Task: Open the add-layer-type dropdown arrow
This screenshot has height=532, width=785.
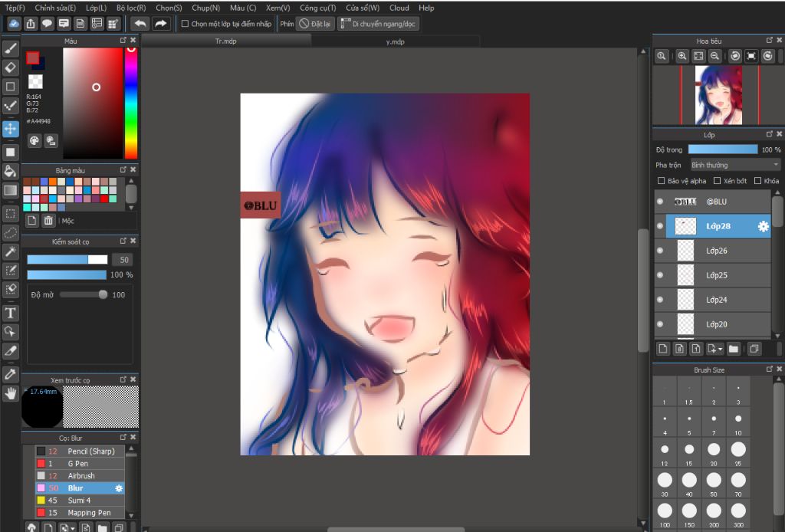Action: tap(721, 349)
